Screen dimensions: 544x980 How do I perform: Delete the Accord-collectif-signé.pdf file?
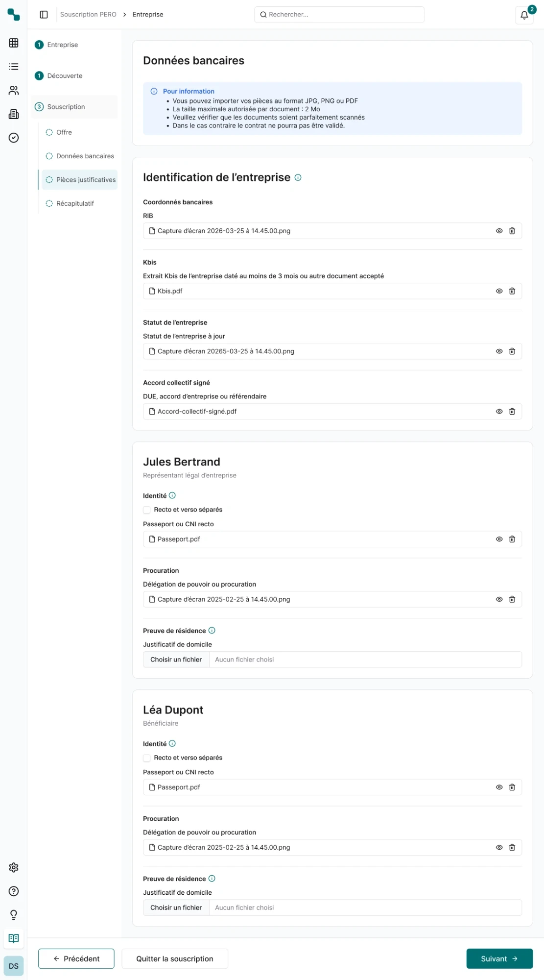tap(512, 412)
